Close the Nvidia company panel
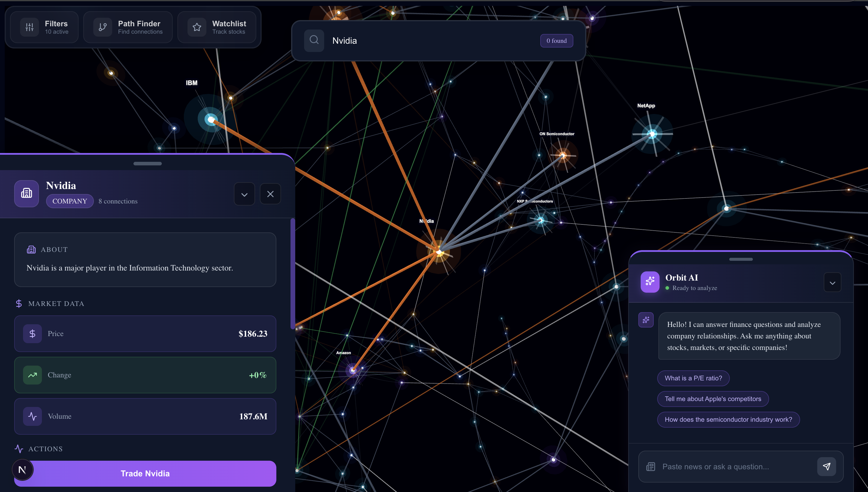Viewport: 868px width, 492px height. coord(270,194)
